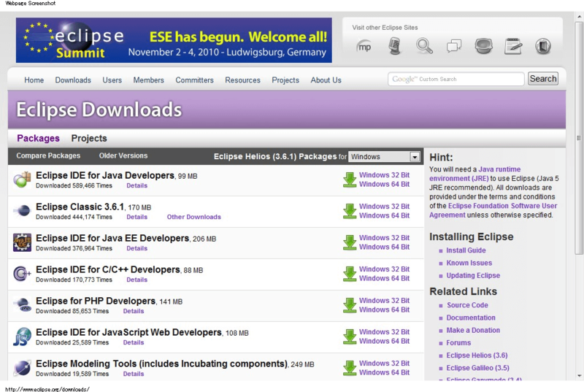Click green download arrow for PHP Developers

tap(350, 305)
